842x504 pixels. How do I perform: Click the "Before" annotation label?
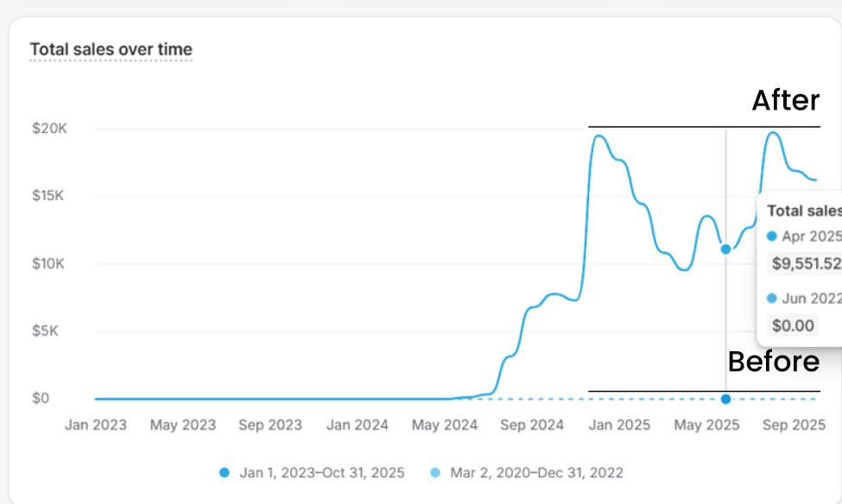pyautogui.click(x=773, y=362)
